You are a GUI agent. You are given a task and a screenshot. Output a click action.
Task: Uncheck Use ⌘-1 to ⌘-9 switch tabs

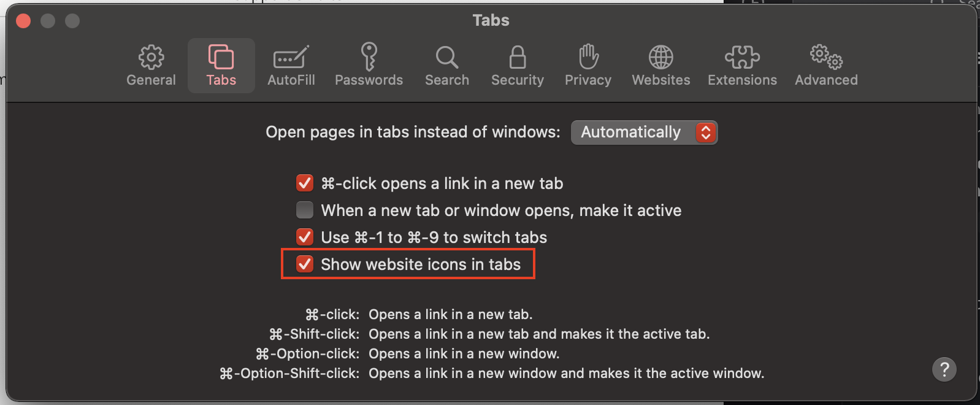(x=305, y=237)
